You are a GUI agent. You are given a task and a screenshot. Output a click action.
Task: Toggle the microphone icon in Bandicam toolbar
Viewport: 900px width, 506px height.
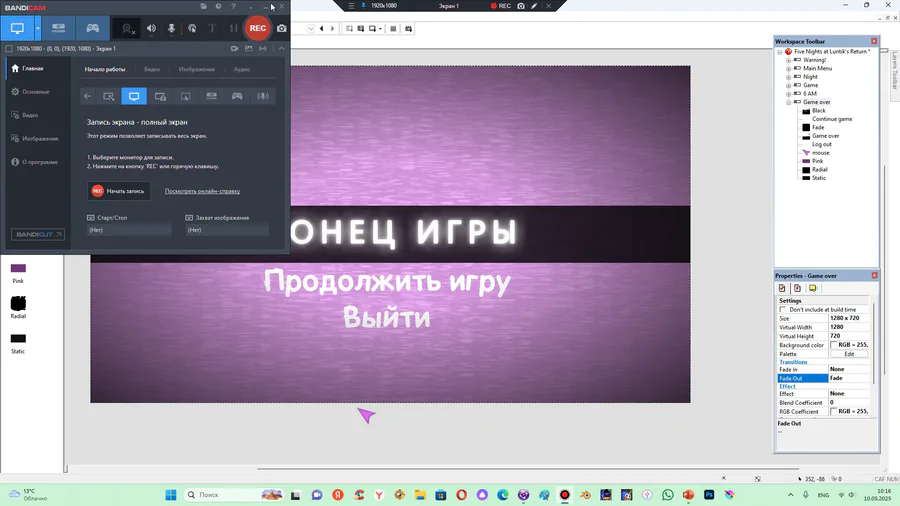(x=171, y=28)
